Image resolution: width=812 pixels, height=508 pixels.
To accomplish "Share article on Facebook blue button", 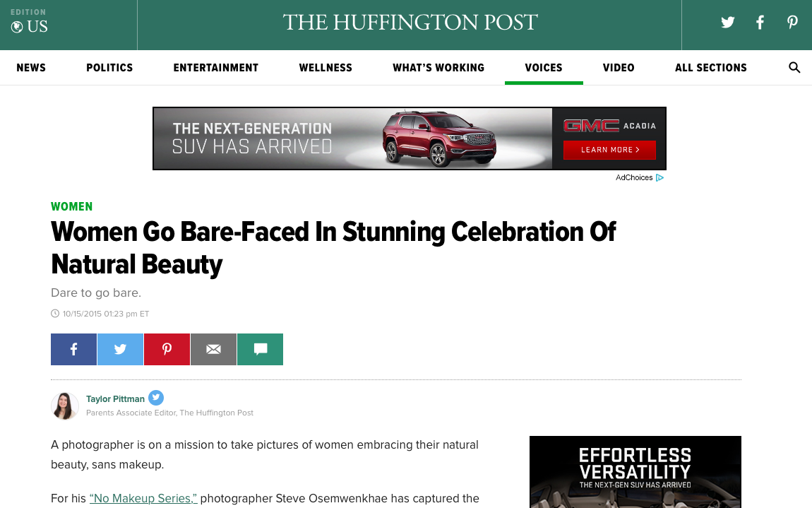I will pyautogui.click(x=73, y=349).
